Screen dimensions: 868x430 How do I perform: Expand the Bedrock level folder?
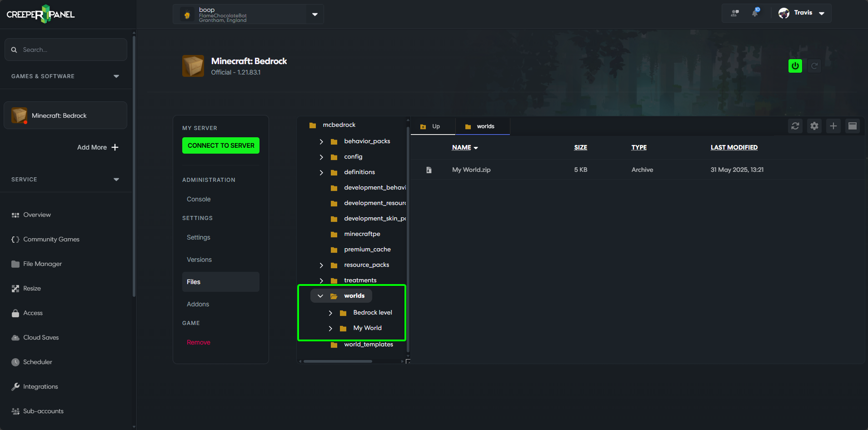[330, 313]
